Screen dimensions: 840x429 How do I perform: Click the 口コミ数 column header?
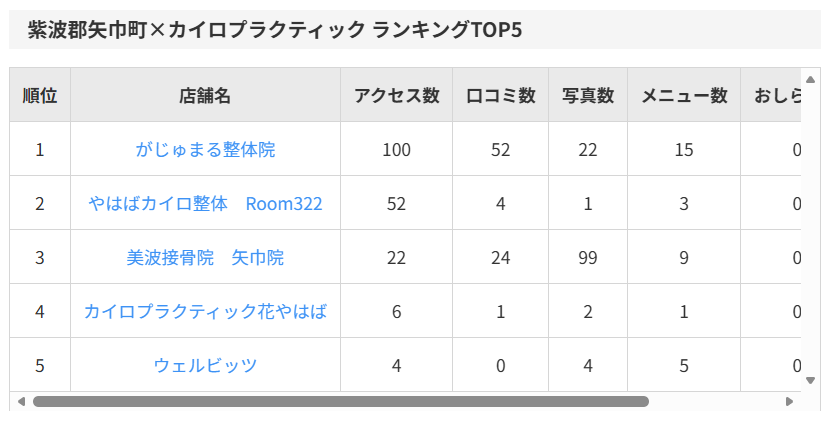tap(500, 96)
